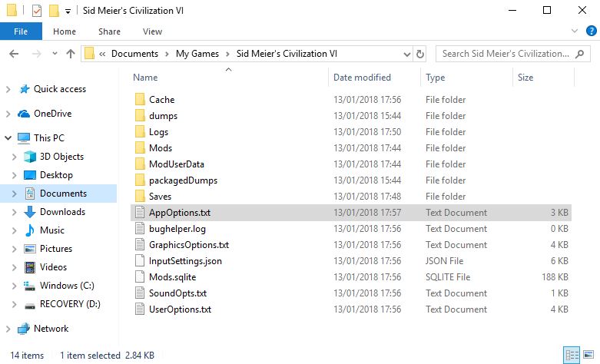Refresh the folder view
The width and height of the screenshot is (600, 364).
coord(420,54)
